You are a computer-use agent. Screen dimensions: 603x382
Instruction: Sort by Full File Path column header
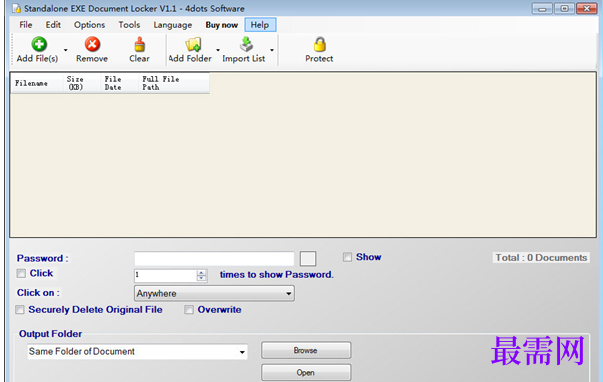(x=174, y=83)
